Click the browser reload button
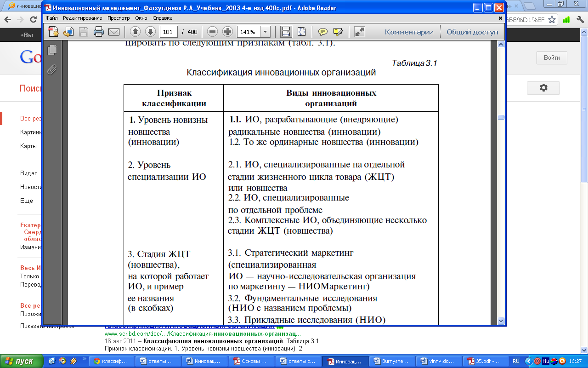Screen dimensions: 588x368 [x=33, y=20]
